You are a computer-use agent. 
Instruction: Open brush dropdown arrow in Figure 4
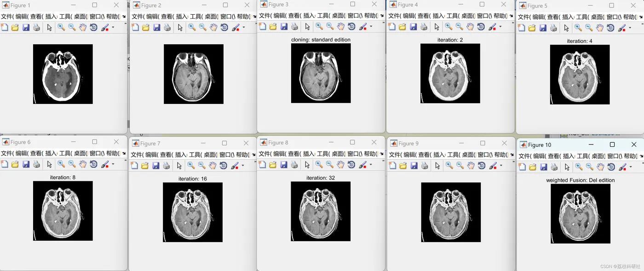click(500, 27)
